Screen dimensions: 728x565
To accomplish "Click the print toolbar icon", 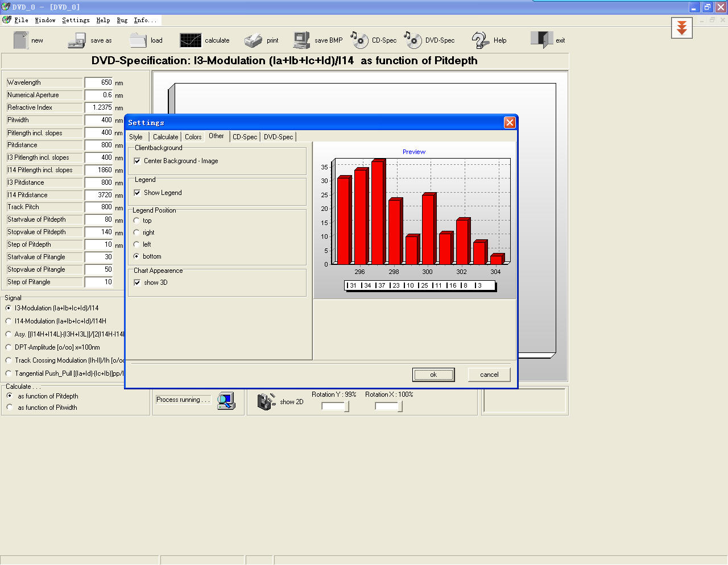I will [253, 40].
